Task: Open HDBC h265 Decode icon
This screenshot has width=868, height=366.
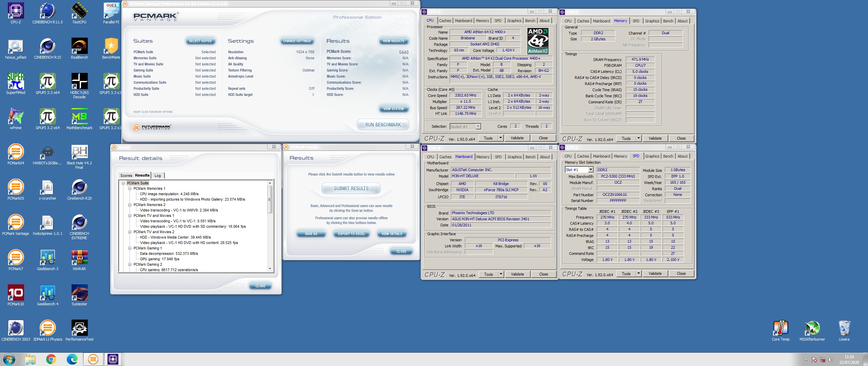Action: click(79, 86)
